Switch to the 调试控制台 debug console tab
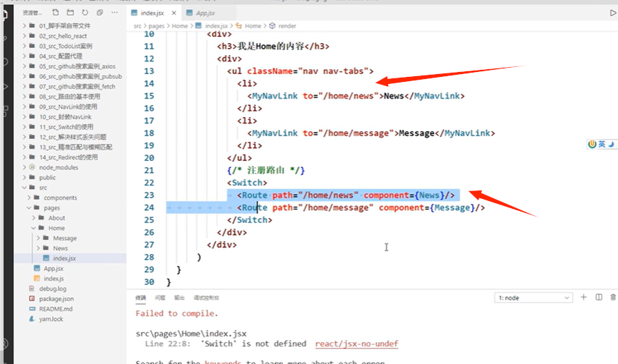This screenshot has width=618, height=364. (206, 298)
